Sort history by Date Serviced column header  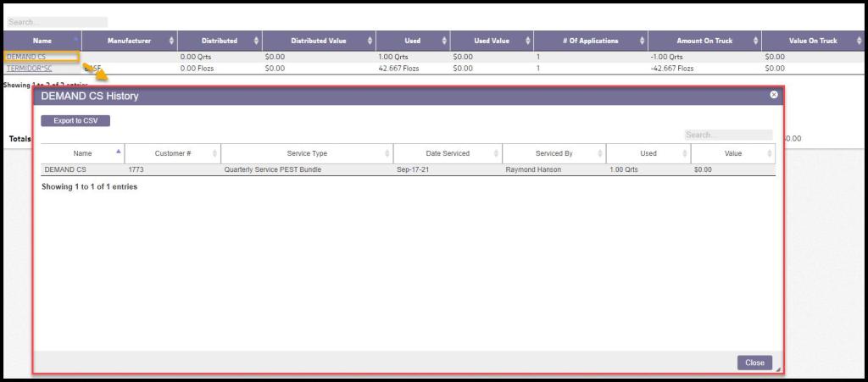(x=447, y=153)
